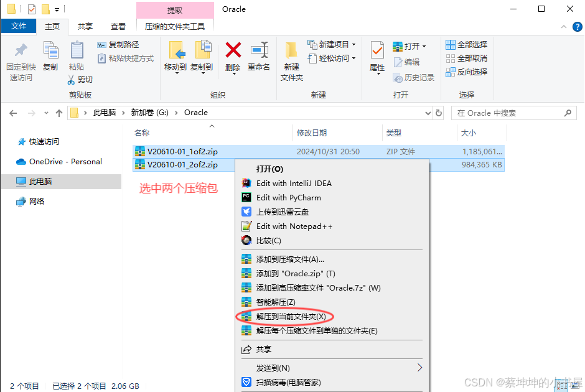Screen dimensions: 585x392
Task: Click the Oracle folder search box
Action: [514, 113]
